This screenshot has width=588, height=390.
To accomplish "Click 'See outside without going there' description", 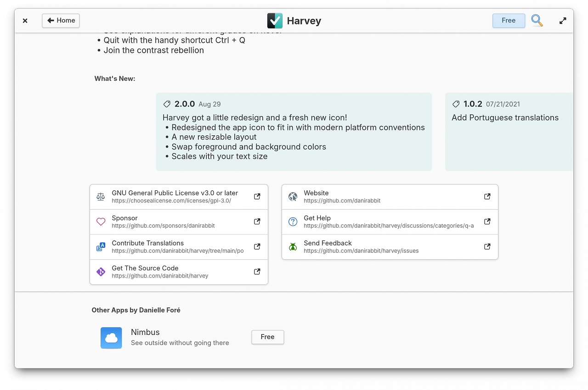I will coord(180,343).
